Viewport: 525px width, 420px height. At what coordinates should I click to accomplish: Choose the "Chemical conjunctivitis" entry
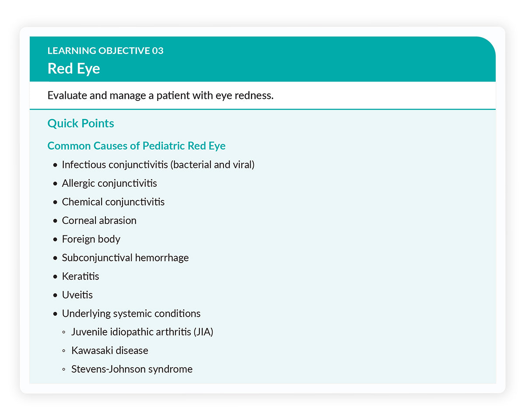click(113, 202)
